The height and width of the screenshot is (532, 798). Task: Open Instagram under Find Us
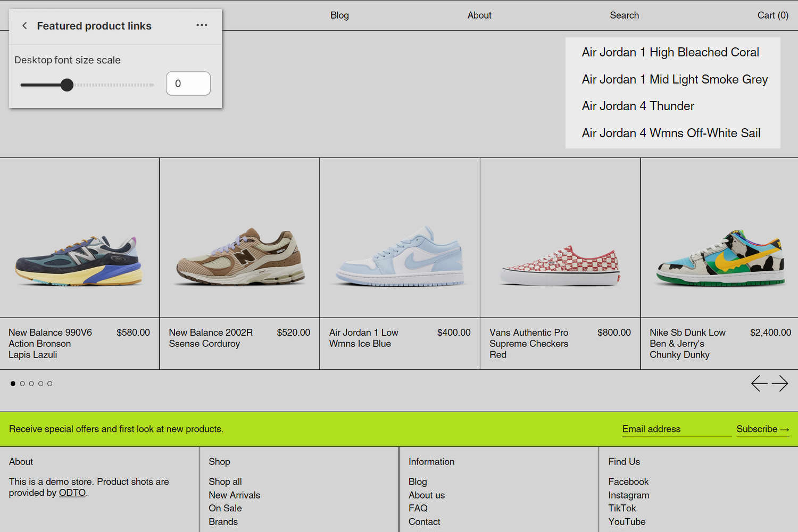click(x=628, y=495)
